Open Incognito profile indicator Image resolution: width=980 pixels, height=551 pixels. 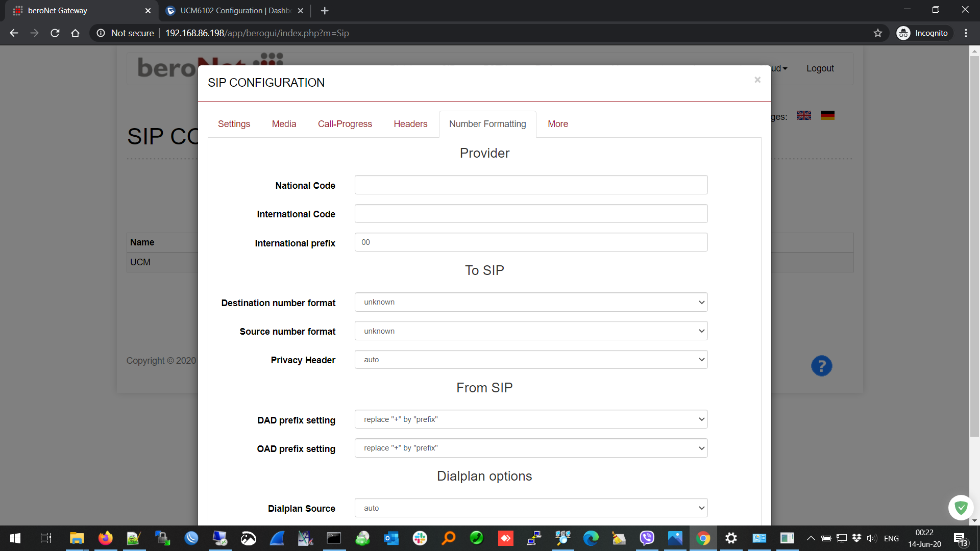coord(924,33)
